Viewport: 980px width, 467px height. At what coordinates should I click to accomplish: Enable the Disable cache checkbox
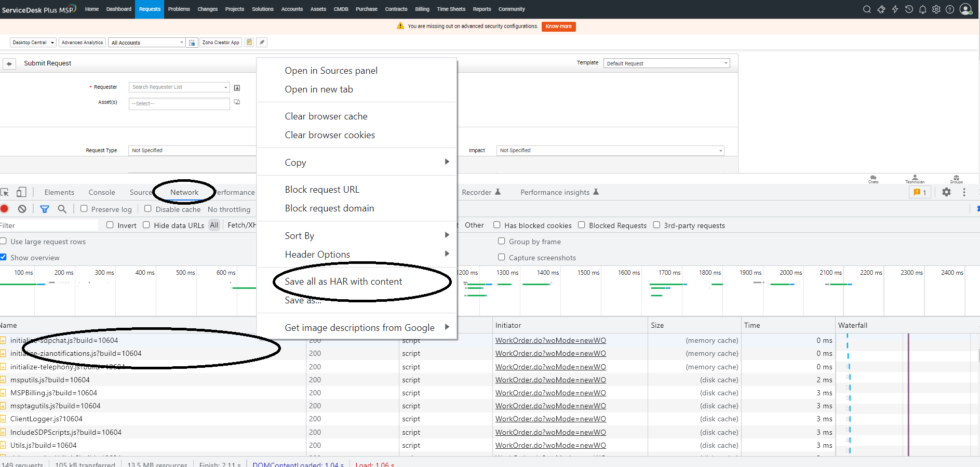pos(148,209)
